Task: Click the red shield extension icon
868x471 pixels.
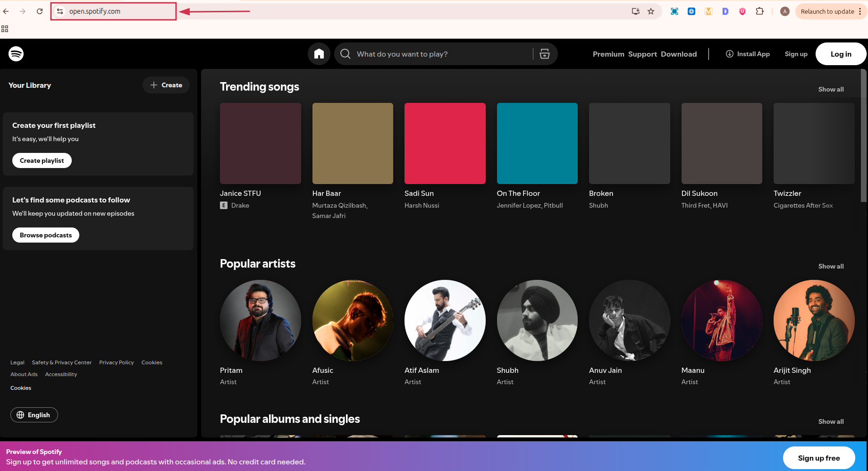Action: [742, 11]
